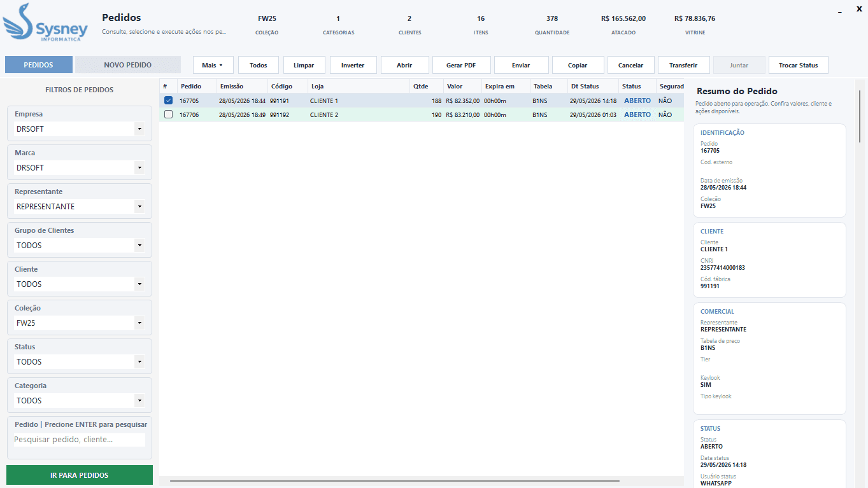Expand the Mais menu button
Image resolution: width=868 pixels, height=488 pixels.
[213, 65]
